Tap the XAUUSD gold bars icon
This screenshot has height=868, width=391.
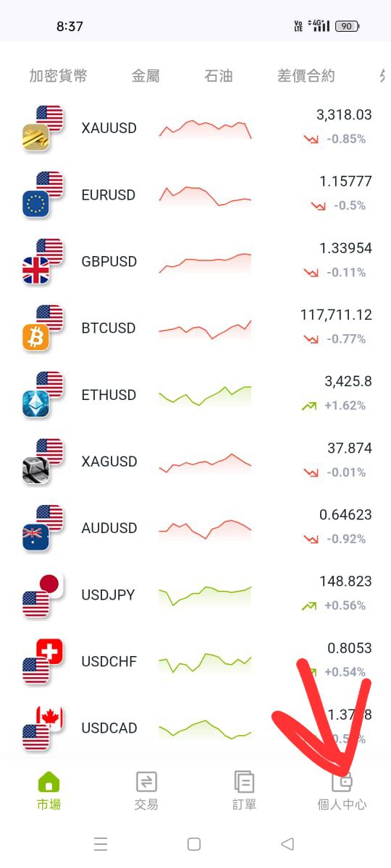tap(35, 138)
